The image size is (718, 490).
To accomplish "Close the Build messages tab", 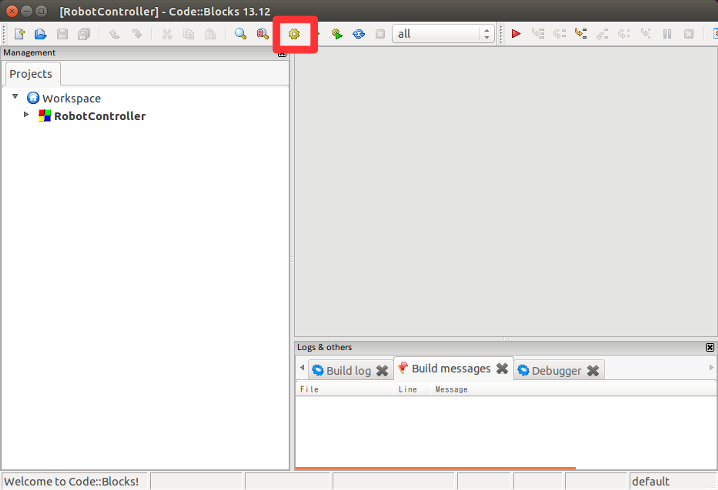I will point(502,369).
